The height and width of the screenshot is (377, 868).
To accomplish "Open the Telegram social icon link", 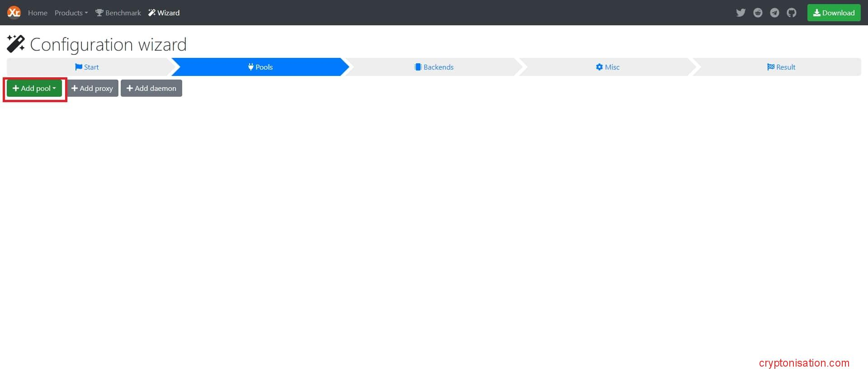I will [x=774, y=13].
